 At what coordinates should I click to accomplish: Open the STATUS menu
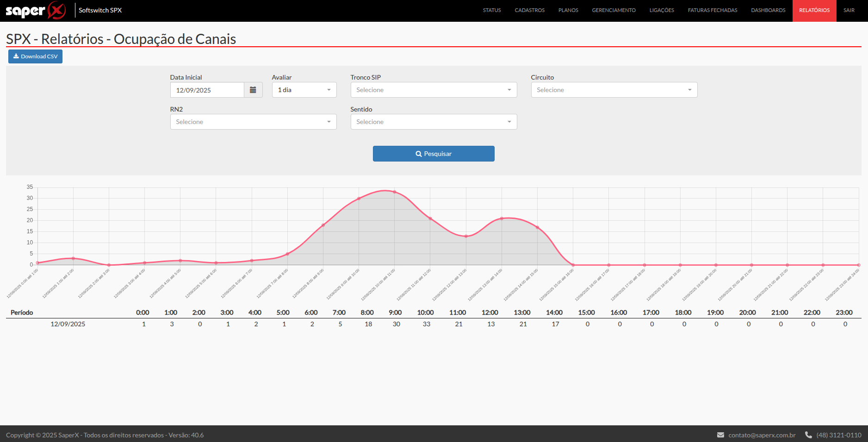click(492, 10)
